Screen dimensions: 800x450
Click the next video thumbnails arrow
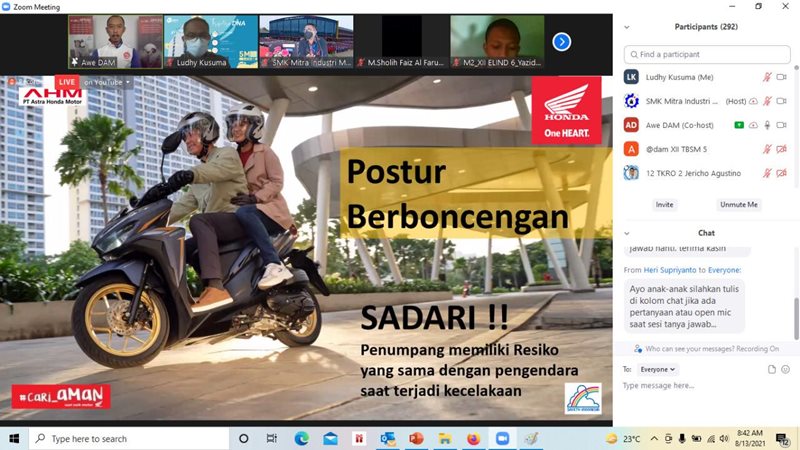(x=562, y=42)
